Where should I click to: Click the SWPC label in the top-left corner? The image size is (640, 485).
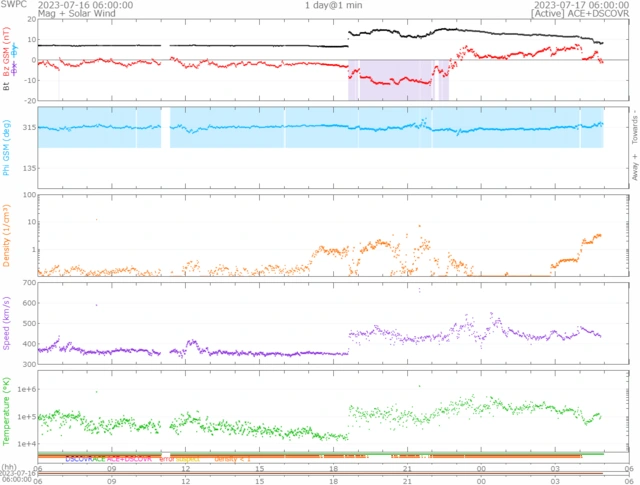[x=14, y=5]
